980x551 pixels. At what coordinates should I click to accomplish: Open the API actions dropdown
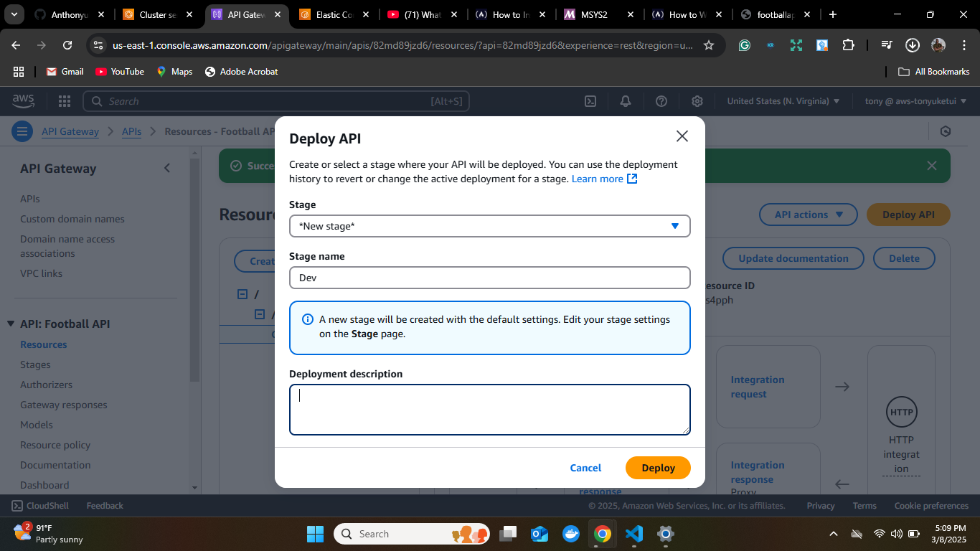click(x=809, y=215)
